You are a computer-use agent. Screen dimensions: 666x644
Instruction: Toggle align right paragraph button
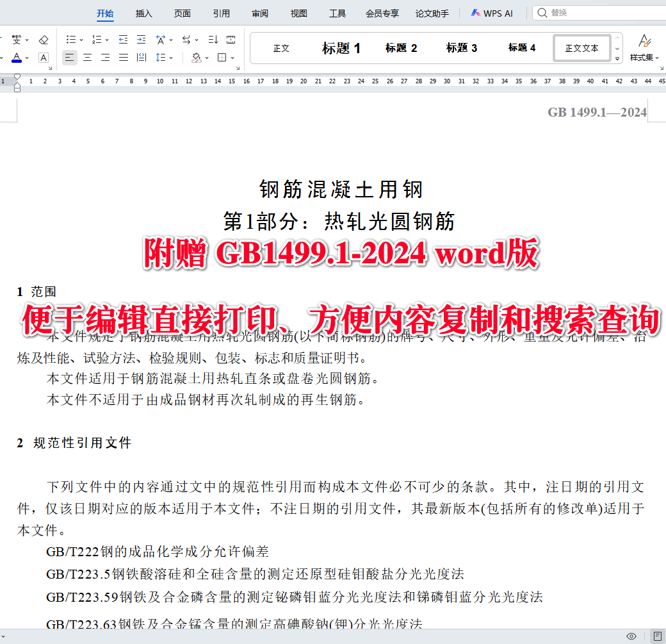(105, 58)
